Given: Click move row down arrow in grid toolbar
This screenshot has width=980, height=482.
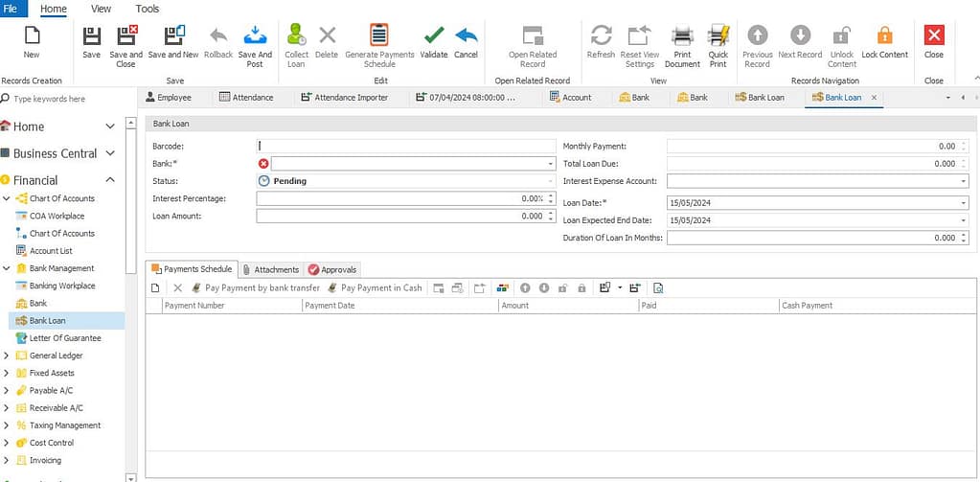Looking at the screenshot, I should [x=544, y=288].
